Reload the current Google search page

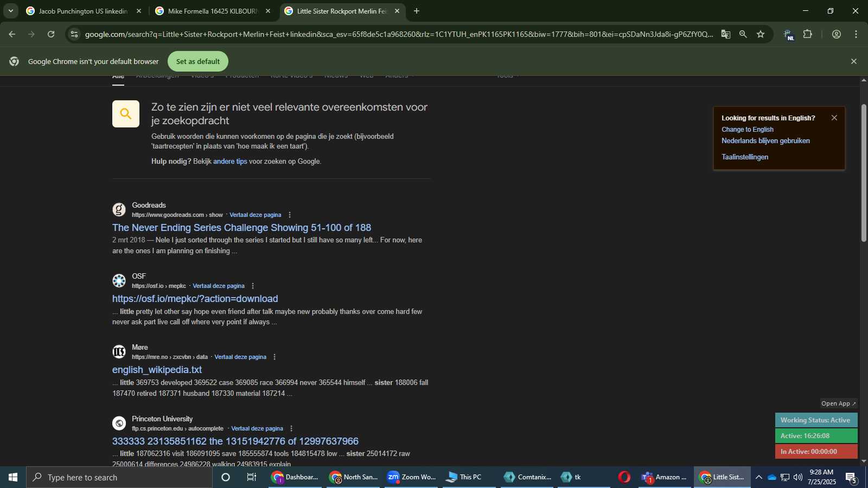tap(51, 34)
